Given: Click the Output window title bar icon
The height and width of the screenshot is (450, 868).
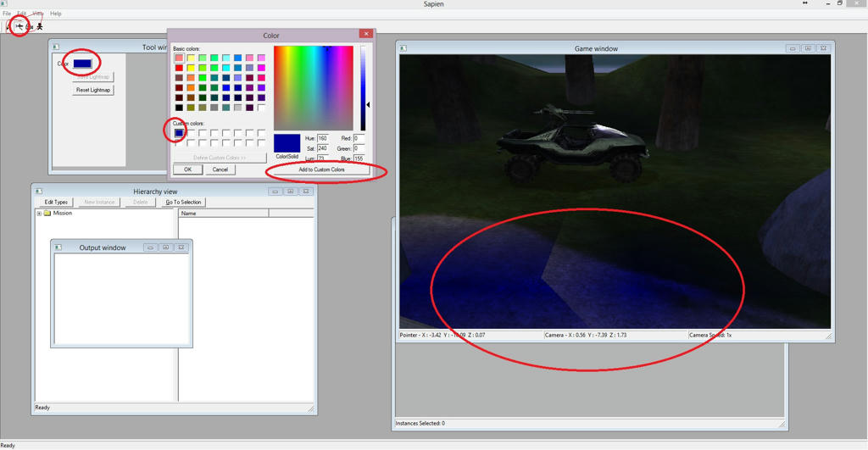Looking at the screenshot, I should point(58,247).
